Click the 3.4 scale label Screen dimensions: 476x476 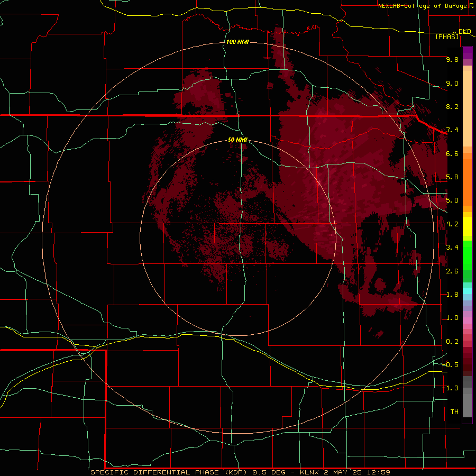coord(452,248)
